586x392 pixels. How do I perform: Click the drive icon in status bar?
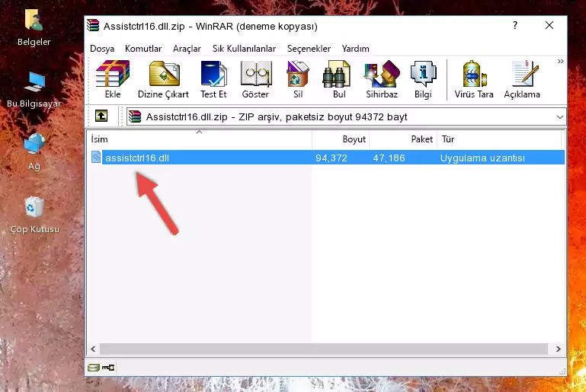point(94,368)
